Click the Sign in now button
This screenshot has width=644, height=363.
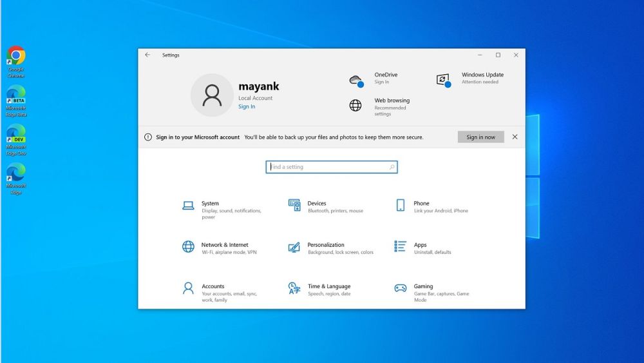pyautogui.click(x=480, y=137)
